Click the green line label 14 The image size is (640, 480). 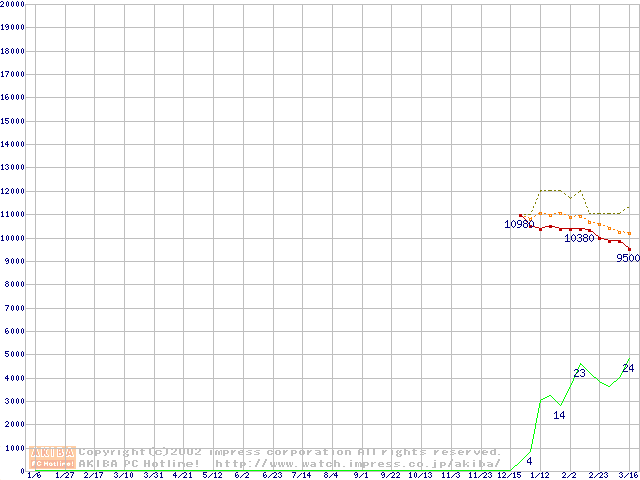point(559,415)
